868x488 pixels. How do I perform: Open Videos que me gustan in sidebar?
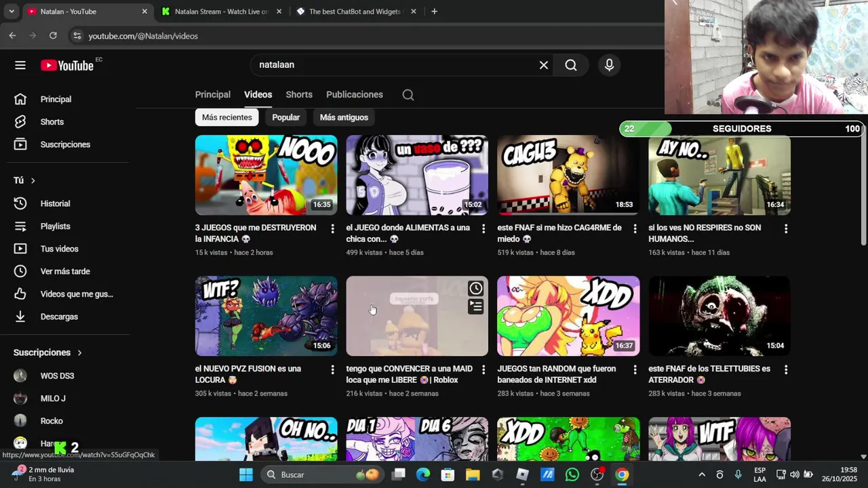[76, 294]
